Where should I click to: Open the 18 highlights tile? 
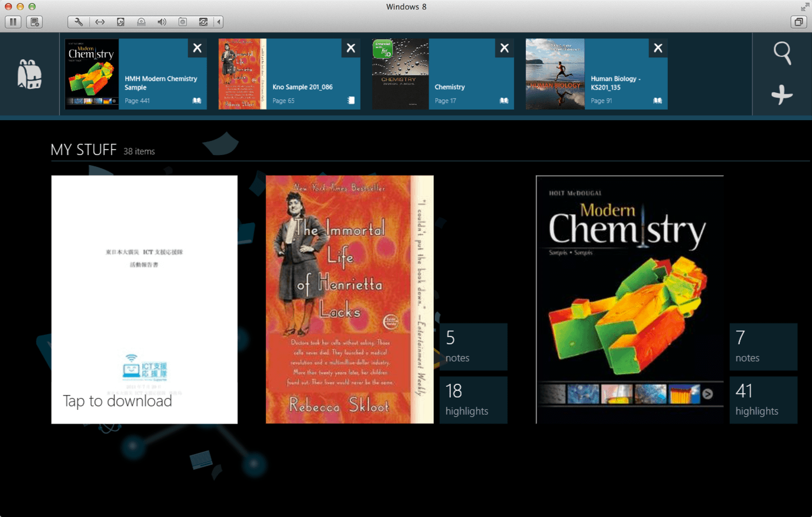click(x=473, y=400)
